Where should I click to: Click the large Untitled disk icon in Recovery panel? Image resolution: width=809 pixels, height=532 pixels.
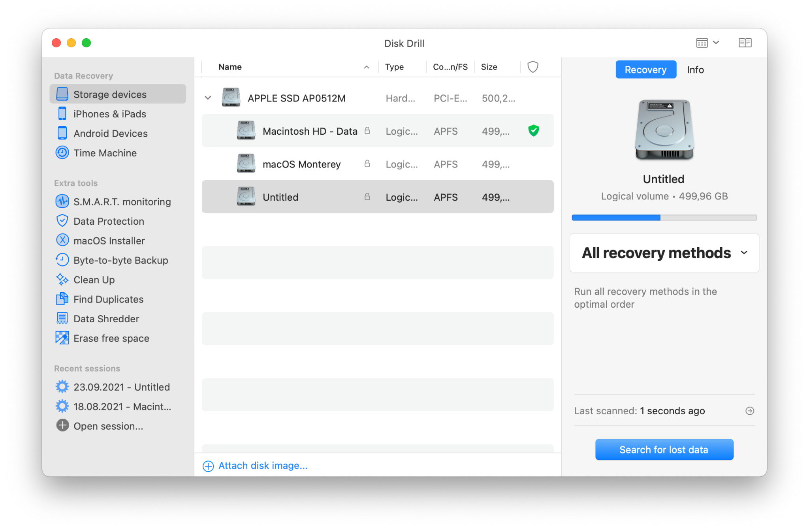click(664, 130)
